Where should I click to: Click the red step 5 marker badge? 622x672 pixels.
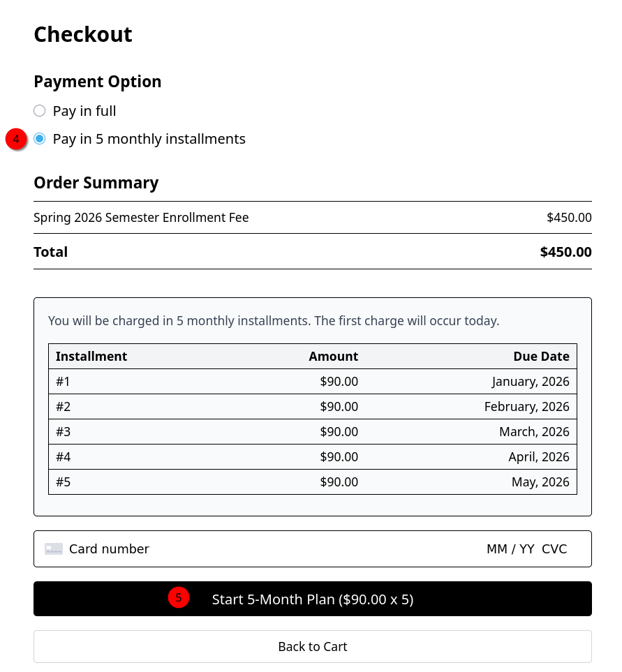[x=179, y=597]
